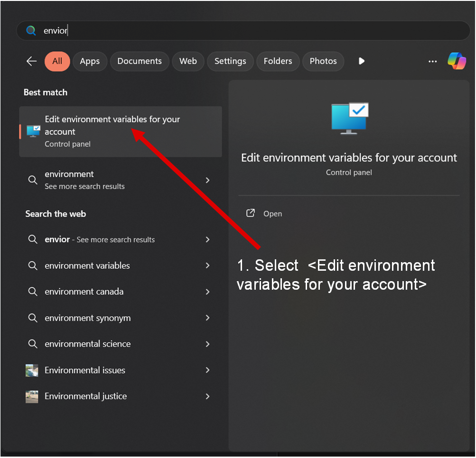476x458 pixels.
Task: Select the Settings filter tab
Action: [x=230, y=61]
